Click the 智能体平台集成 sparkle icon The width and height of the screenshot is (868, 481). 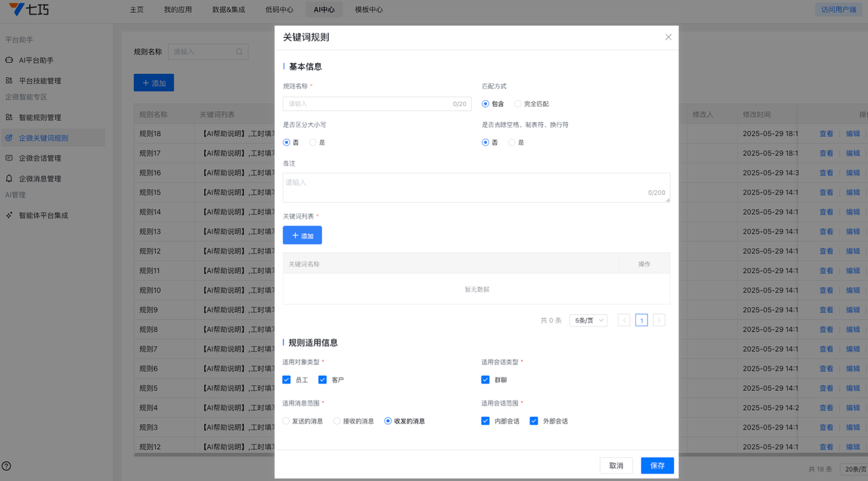point(9,215)
